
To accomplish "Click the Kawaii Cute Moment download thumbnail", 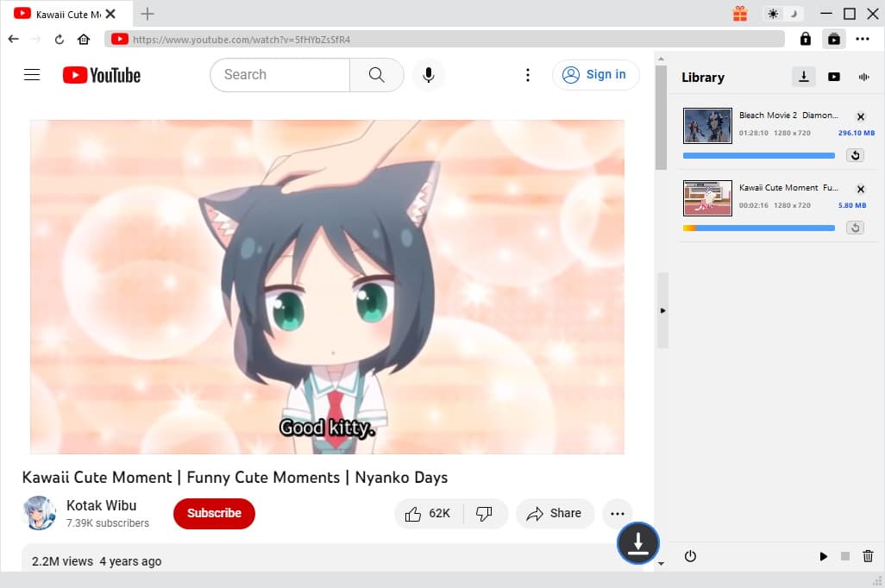I will [x=707, y=197].
